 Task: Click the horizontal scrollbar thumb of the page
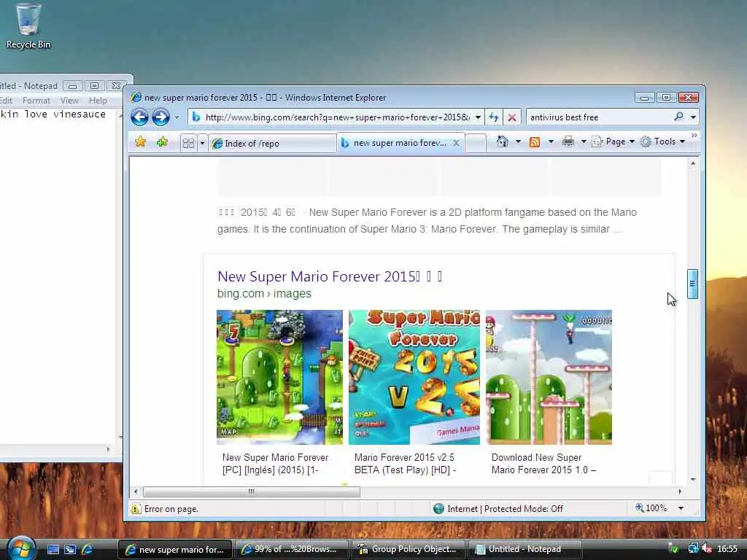(252, 491)
